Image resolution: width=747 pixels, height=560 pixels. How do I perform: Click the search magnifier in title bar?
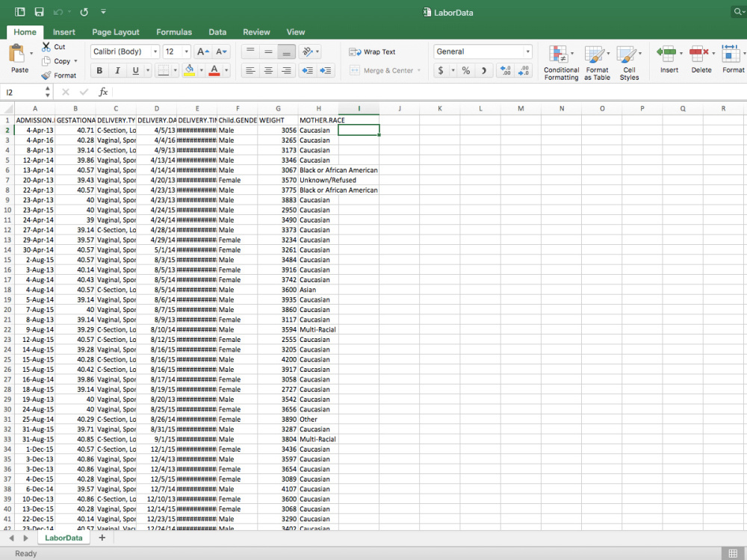[x=739, y=12]
